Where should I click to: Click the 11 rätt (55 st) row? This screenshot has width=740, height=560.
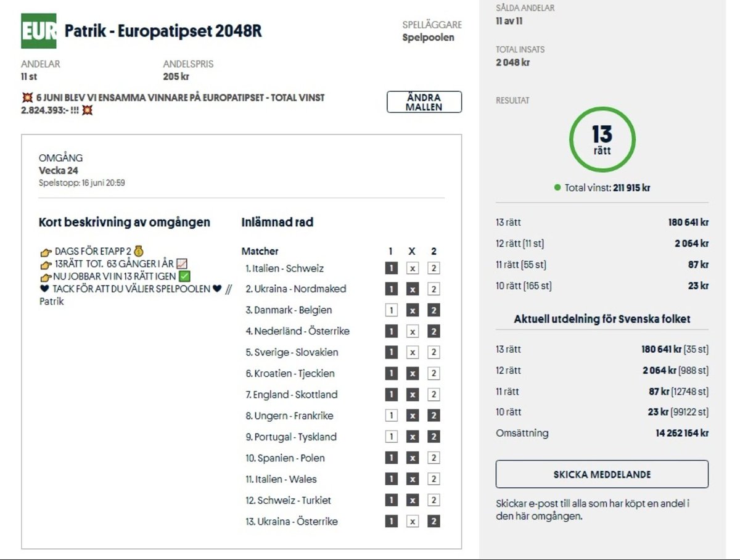pos(602,265)
